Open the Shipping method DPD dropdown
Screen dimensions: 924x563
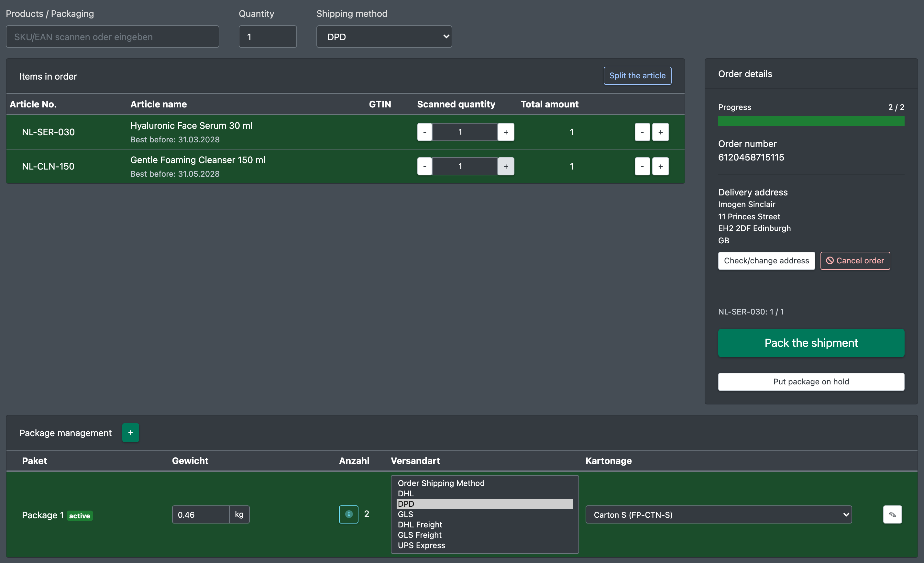(384, 37)
